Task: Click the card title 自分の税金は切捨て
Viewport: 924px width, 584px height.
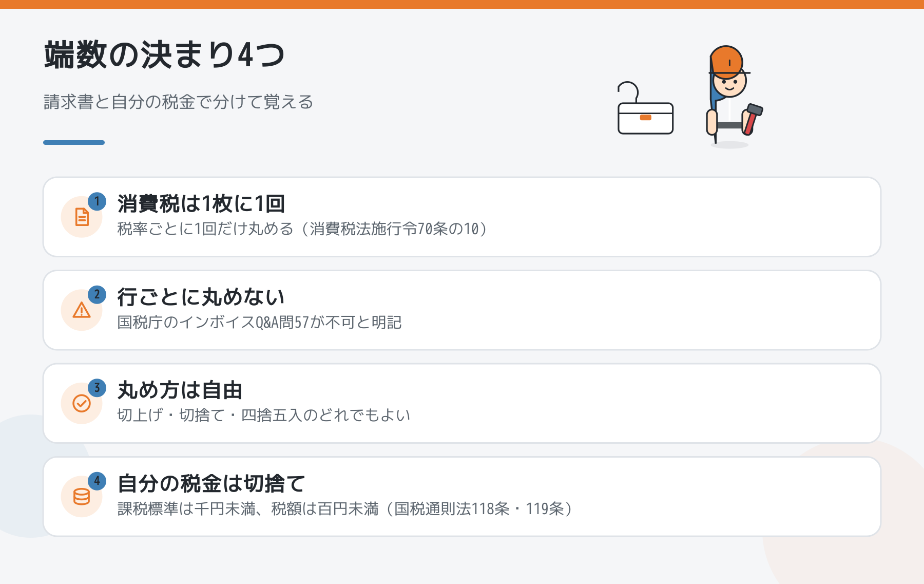Action: pyautogui.click(x=211, y=484)
